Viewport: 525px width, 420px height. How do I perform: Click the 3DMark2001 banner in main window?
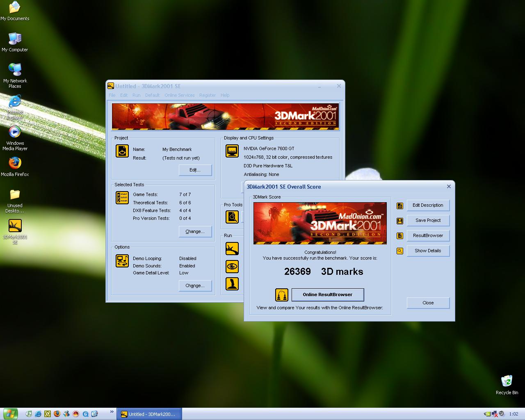pyautogui.click(x=225, y=117)
